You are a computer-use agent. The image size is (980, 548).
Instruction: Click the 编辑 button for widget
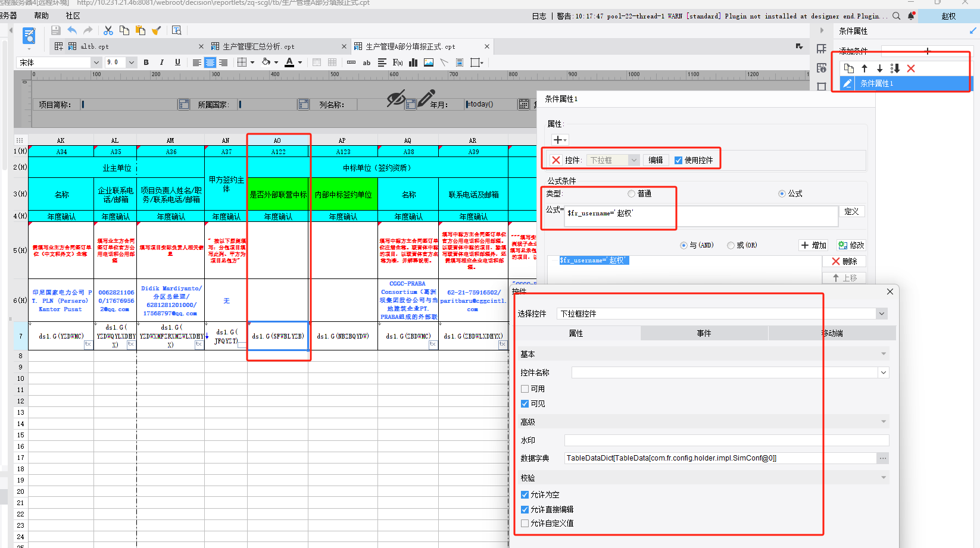656,160
